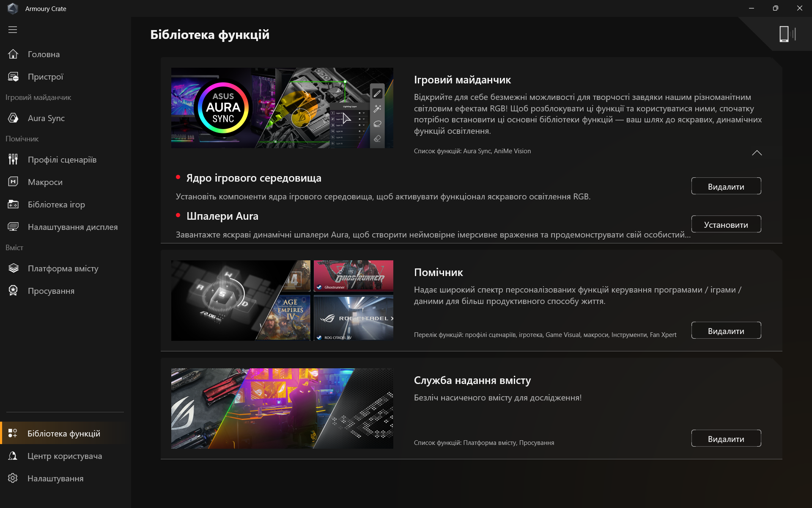Viewport: 812px width, 508px height.
Task: Open the Просування promotion badge icon
Action: [13, 291]
